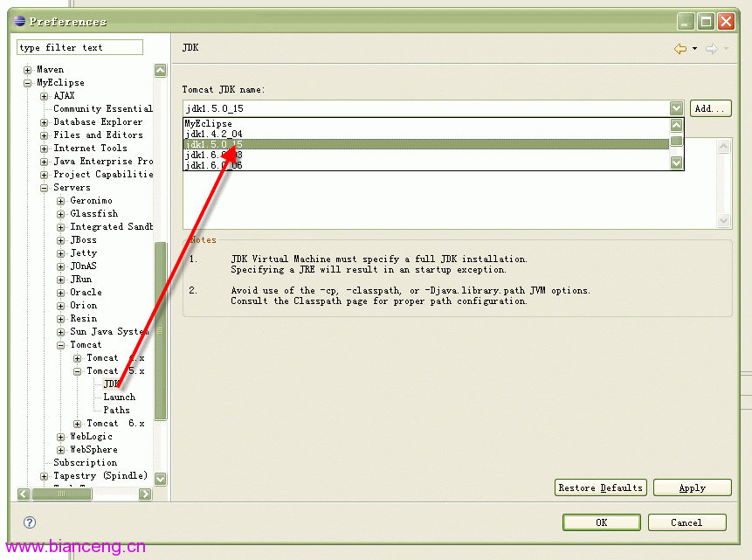Open the help question mark icon
The image size is (752, 560).
click(x=30, y=522)
